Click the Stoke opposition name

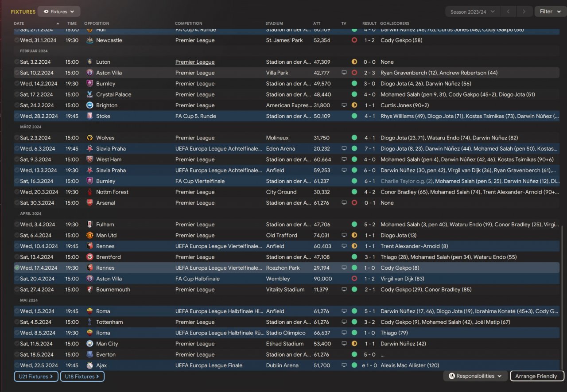[x=103, y=116]
